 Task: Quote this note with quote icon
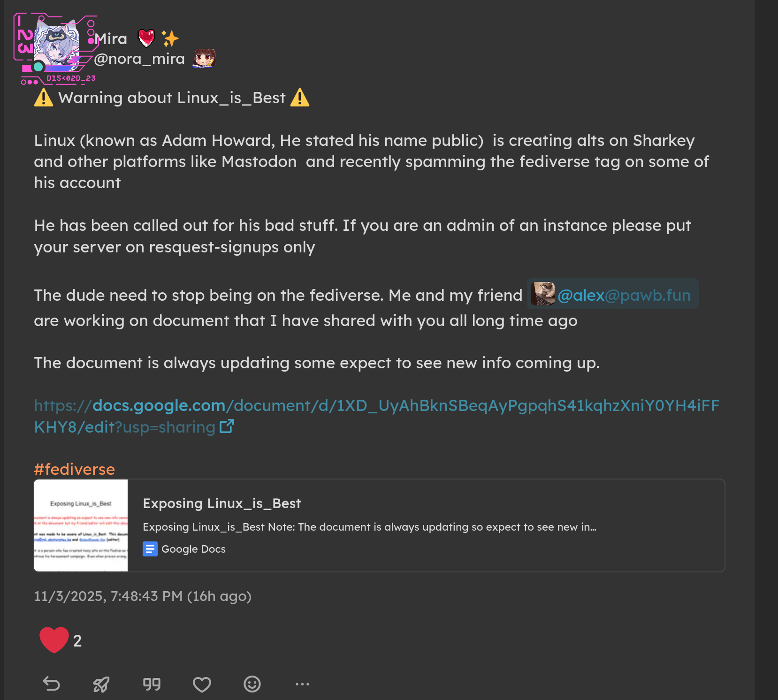pos(152,684)
